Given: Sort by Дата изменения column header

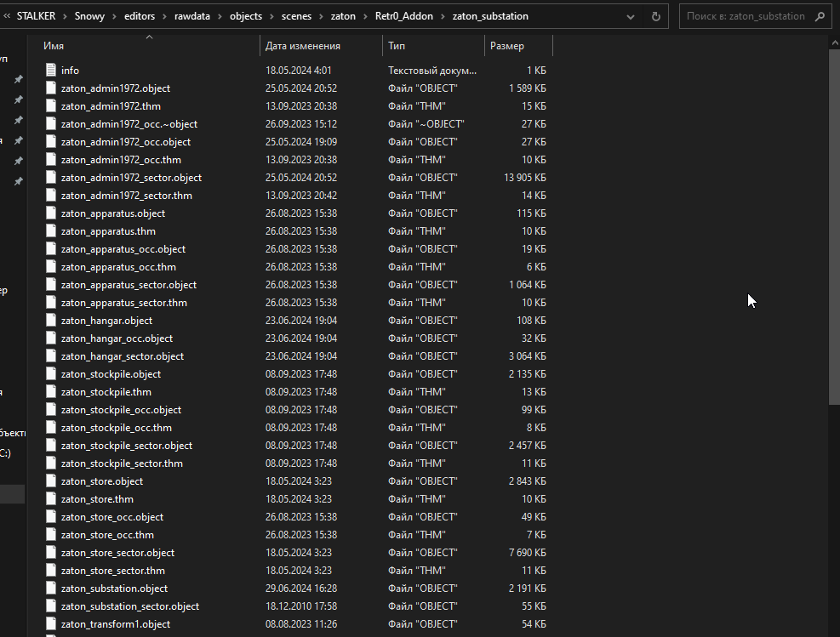Looking at the screenshot, I should tap(303, 46).
